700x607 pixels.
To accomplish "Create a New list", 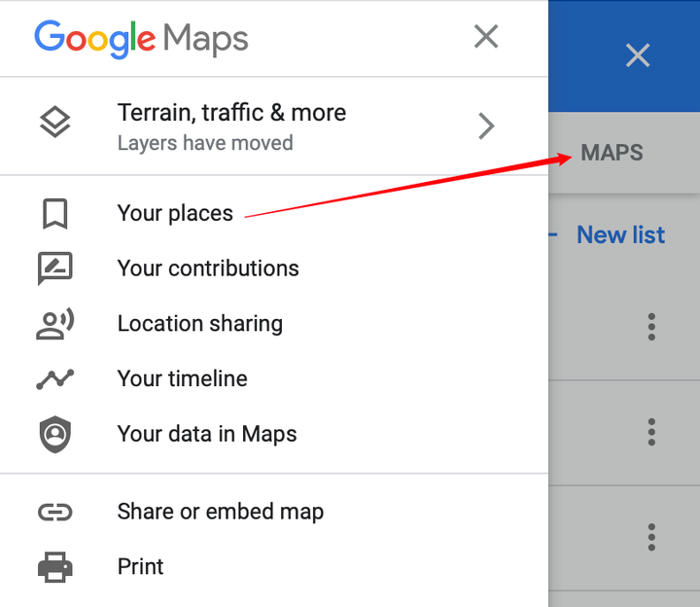I will [x=620, y=235].
